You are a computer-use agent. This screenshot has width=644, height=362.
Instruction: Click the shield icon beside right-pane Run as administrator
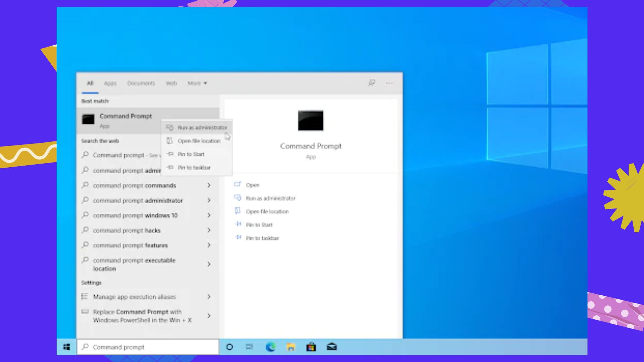tap(237, 198)
